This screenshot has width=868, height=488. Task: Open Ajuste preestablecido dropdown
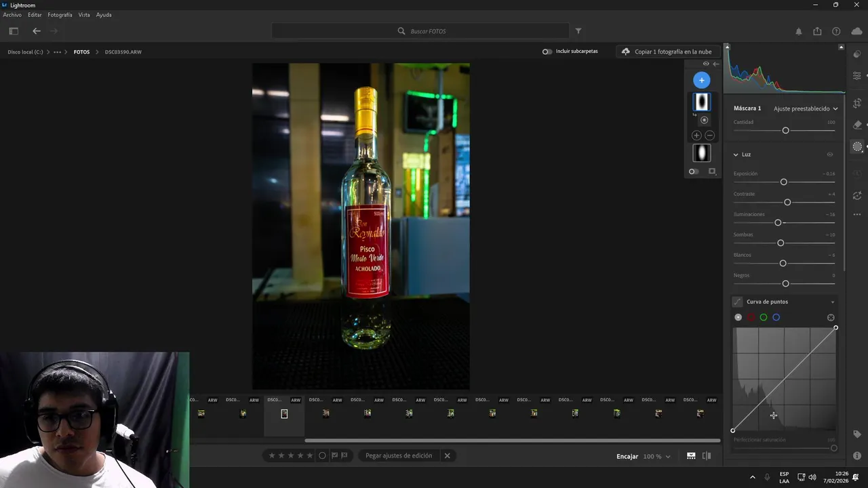click(806, 108)
